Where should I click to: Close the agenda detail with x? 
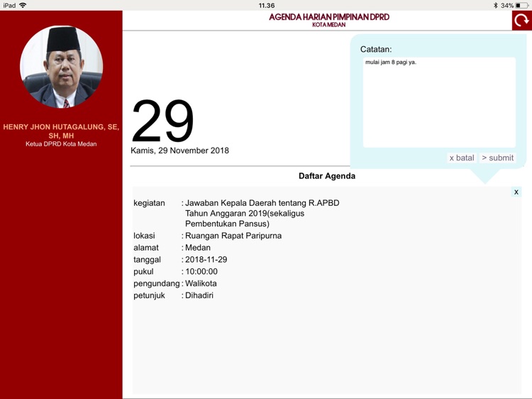(516, 192)
